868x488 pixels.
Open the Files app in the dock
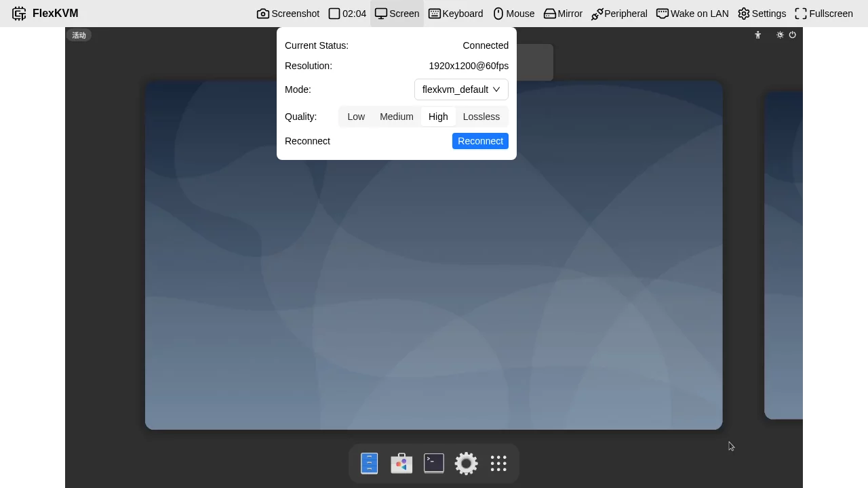click(x=370, y=464)
